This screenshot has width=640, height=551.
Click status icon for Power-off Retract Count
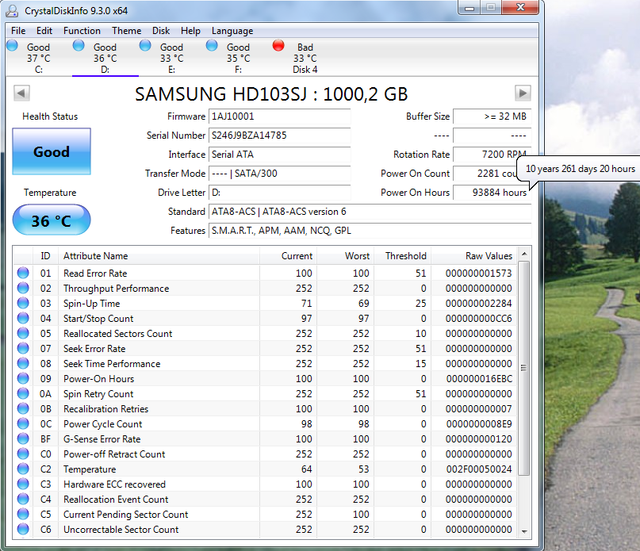point(23,454)
